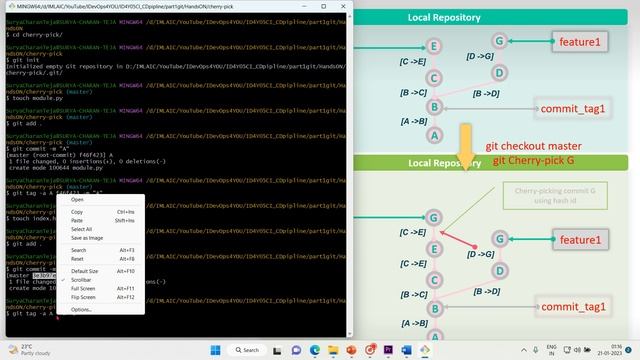Click the 'cd cherry-pick/' terminal line
The width and height of the screenshot is (640, 360).
point(34,35)
